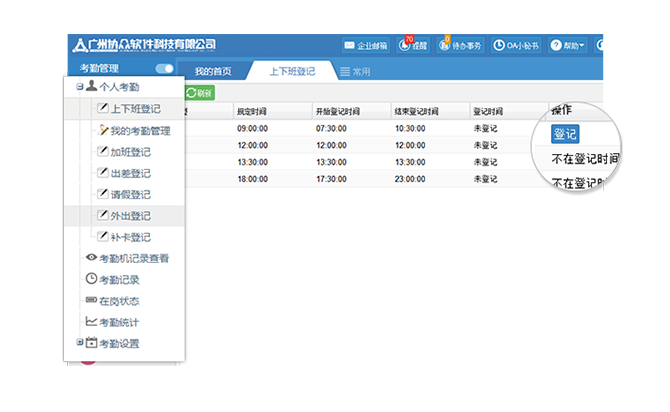Collapse the 个人考勤 tree node
670x412 pixels.
pos(80,88)
